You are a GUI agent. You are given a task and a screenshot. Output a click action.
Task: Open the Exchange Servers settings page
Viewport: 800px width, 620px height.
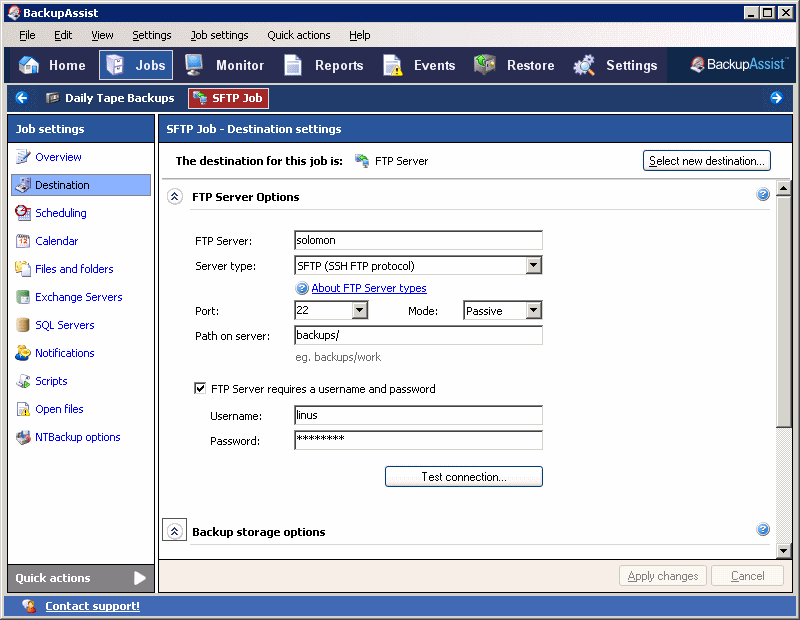pyautogui.click(x=79, y=296)
